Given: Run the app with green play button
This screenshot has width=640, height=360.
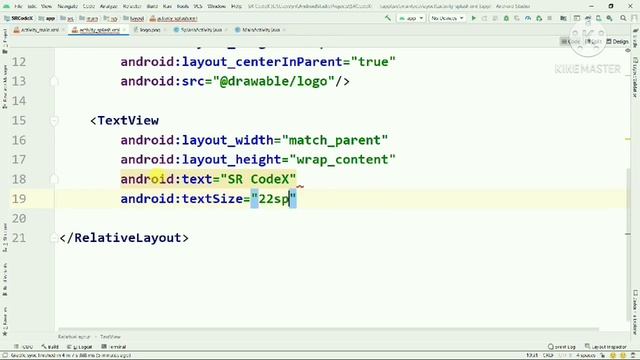Looking at the screenshot, I should click(473, 18).
